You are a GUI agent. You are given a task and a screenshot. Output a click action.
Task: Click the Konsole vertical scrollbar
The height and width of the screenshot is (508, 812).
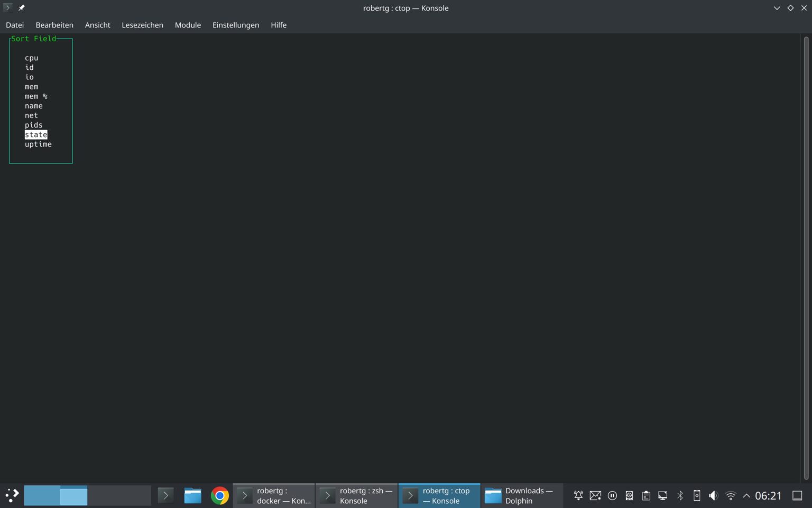click(x=806, y=258)
